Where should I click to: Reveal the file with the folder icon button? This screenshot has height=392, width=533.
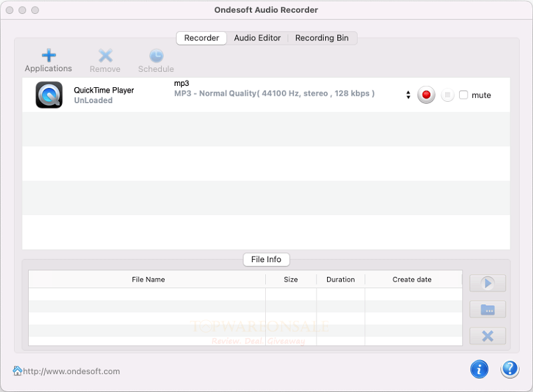point(488,309)
